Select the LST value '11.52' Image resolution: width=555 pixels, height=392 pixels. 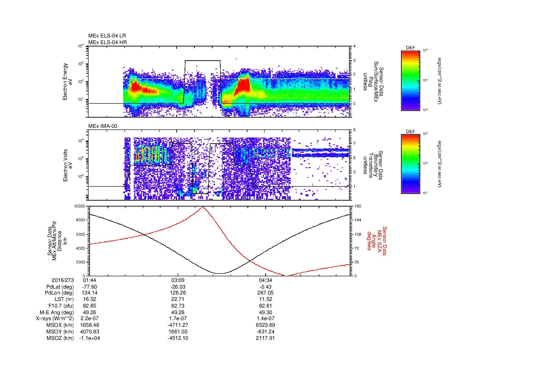click(x=266, y=300)
